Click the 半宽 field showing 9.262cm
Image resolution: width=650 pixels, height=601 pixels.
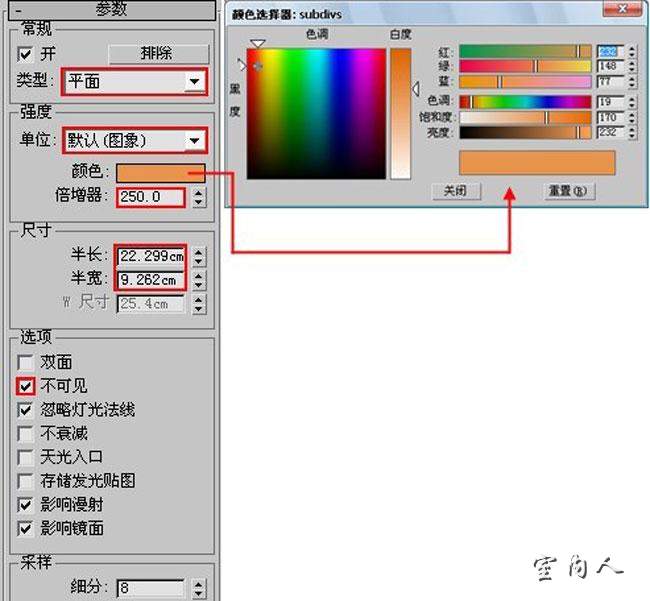pos(151,280)
